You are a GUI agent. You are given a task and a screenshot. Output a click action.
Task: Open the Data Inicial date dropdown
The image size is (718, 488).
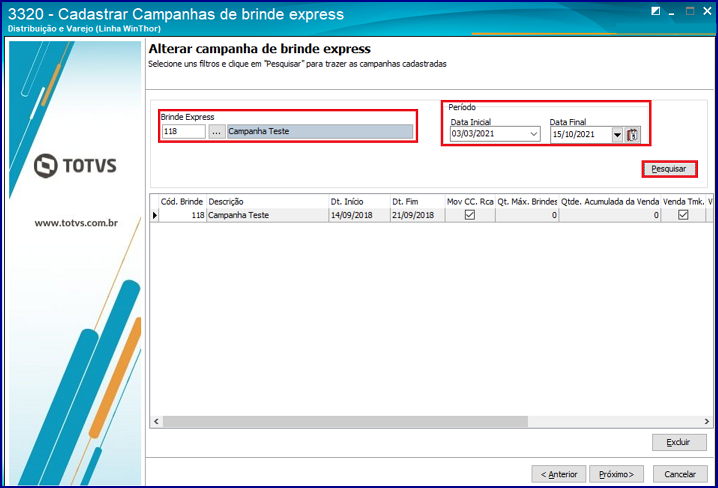click(x=533, y=134)
